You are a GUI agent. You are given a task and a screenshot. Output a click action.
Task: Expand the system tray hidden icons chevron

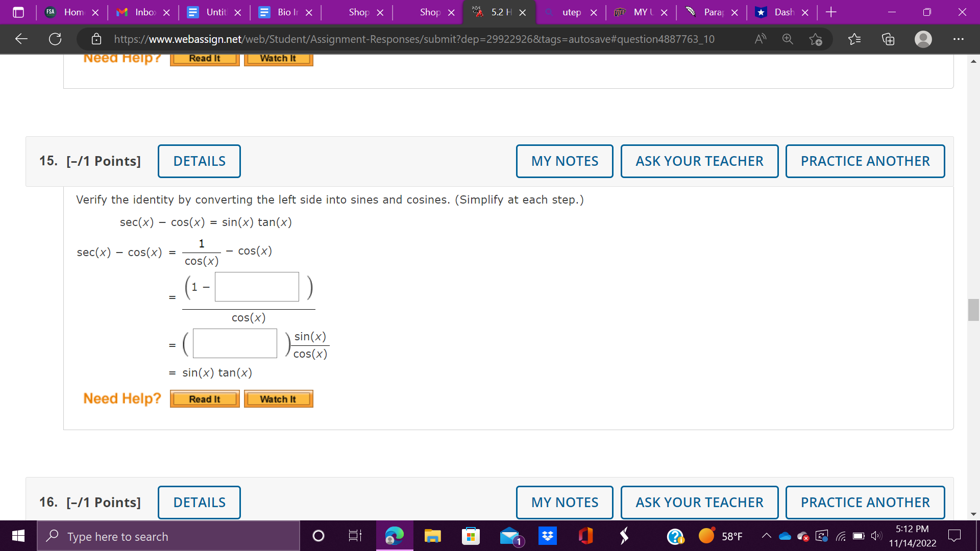pos(766,536)
